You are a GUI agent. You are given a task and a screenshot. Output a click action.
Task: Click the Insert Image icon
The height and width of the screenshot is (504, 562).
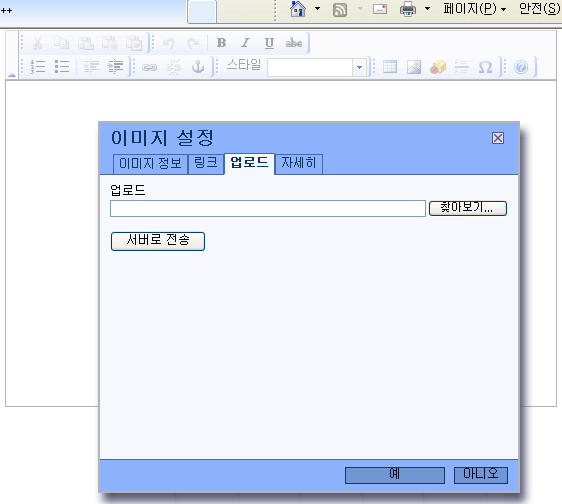[414, 67]
